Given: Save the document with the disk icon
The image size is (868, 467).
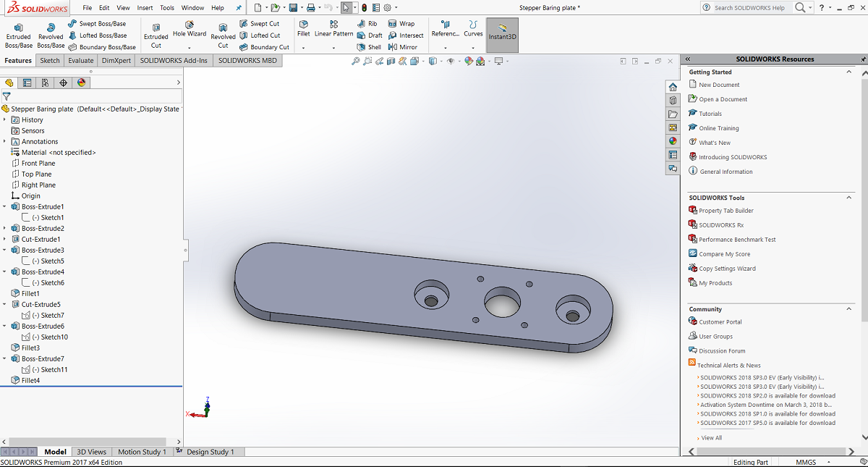Looking at the screenshot, I should (293, 7).
